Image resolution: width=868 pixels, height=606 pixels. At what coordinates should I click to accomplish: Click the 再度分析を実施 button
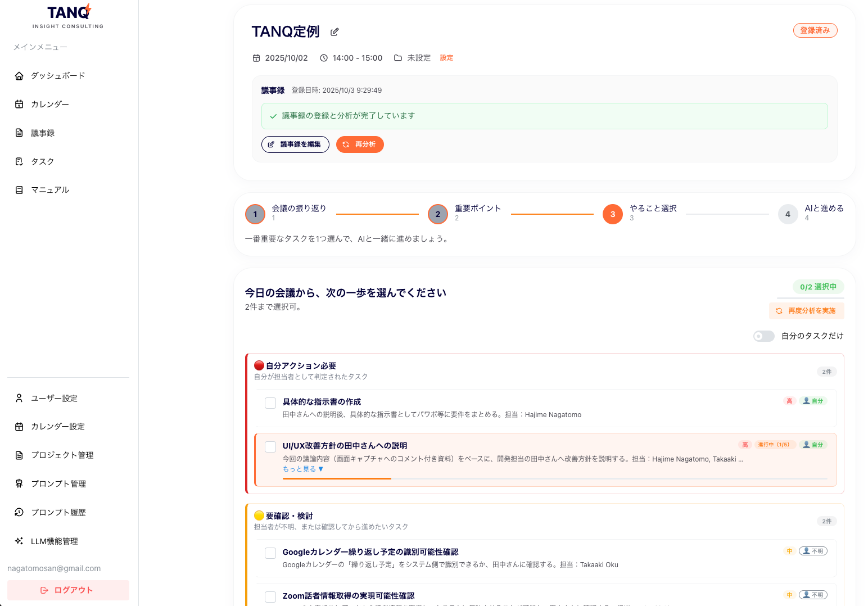(x=806, y=311)
